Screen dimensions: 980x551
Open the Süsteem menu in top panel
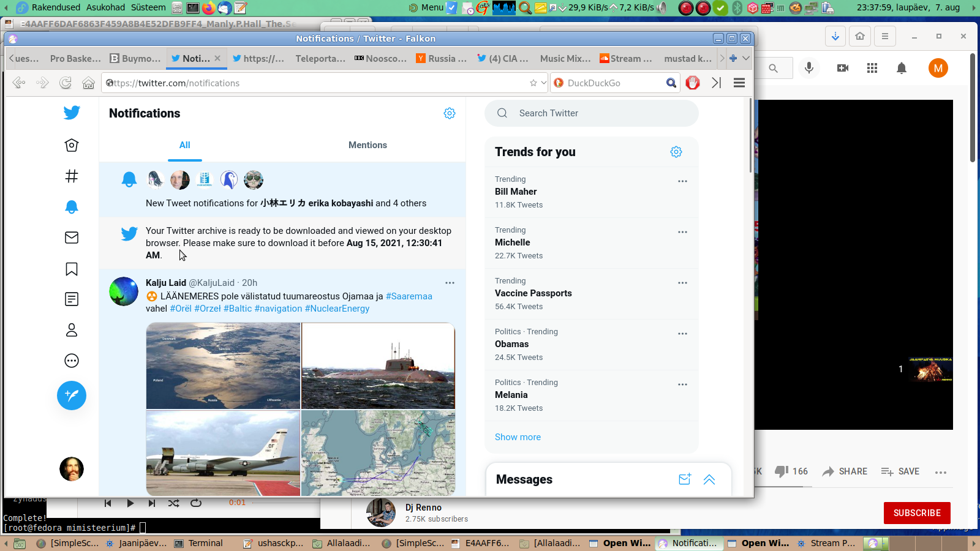point(148,7)
